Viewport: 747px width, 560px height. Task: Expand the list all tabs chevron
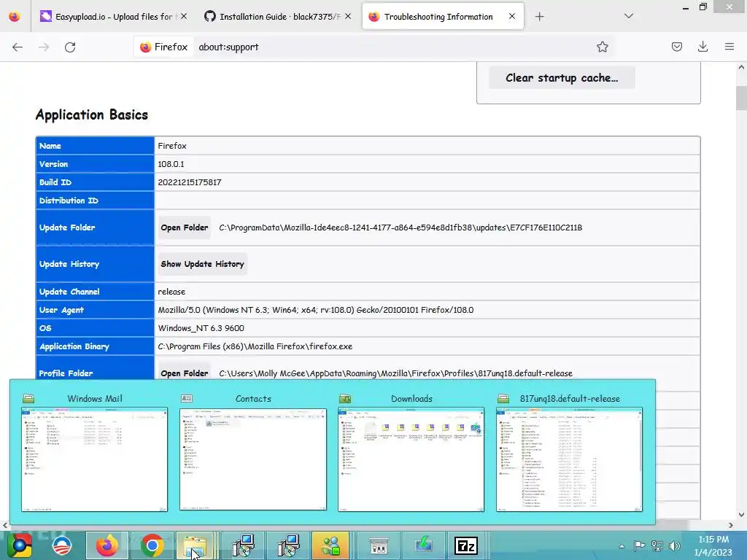pyautogui.click(x=628, y=16)
